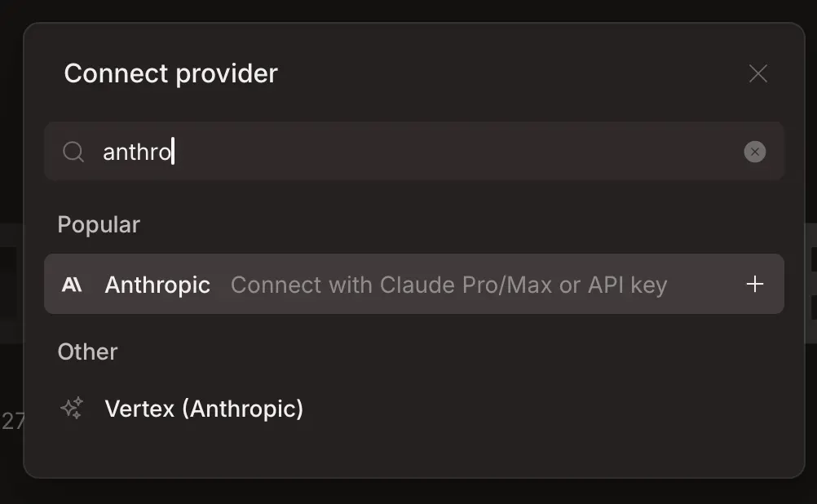Click the "Other" section heading
This screenshot has height=504, width=817.
(87, 351)
